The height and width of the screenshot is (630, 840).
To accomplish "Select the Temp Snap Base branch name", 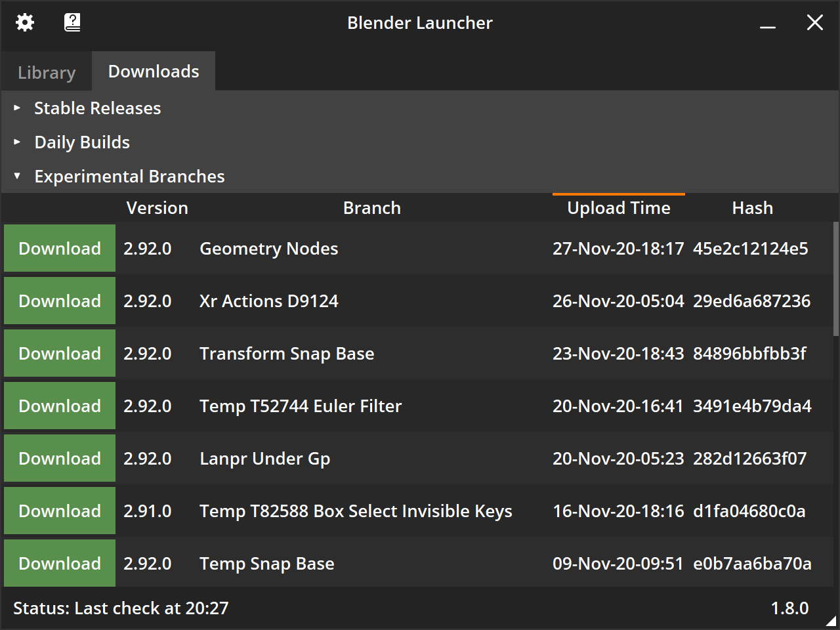I will click(267, 564).
